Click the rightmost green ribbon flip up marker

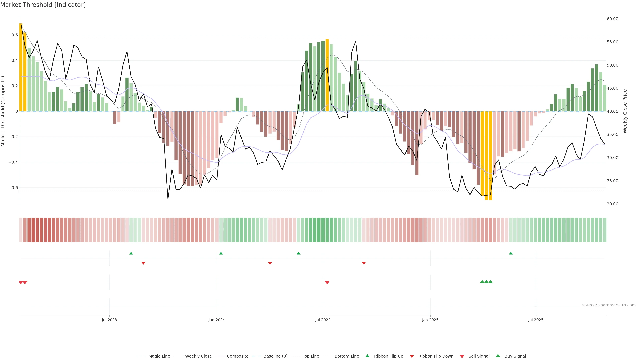coord(511,253)
